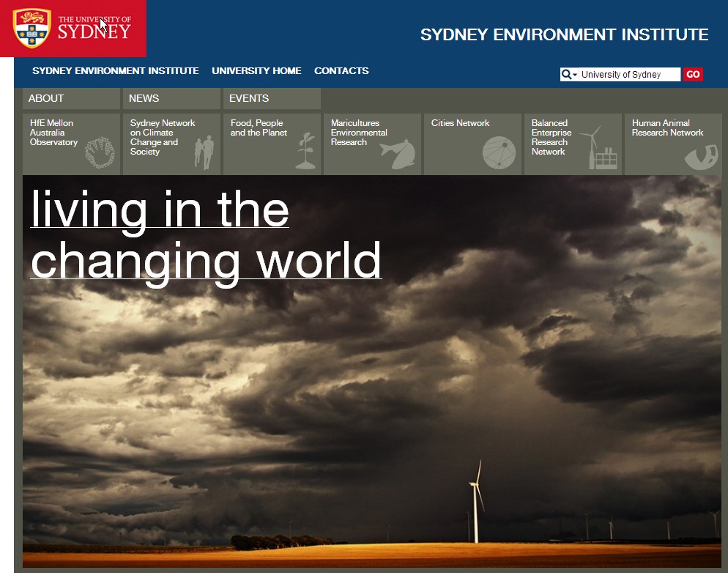Click the two people silhouette icon
The height and width of the screenshot is (573, 728).
204,152
